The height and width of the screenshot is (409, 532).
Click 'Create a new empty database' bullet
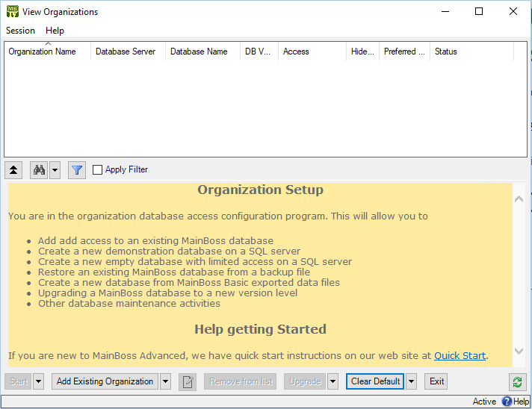point(195,262)
